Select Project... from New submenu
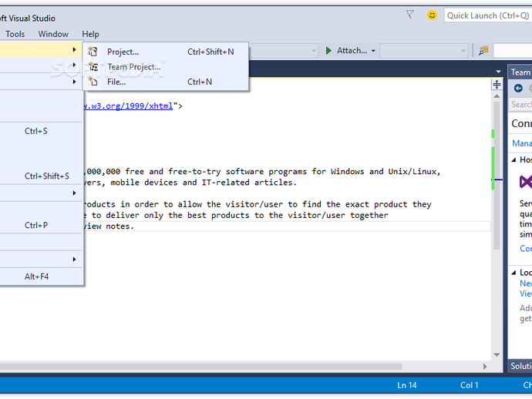Viewport: 532px width, 399px height. click(x=166, y=52)
